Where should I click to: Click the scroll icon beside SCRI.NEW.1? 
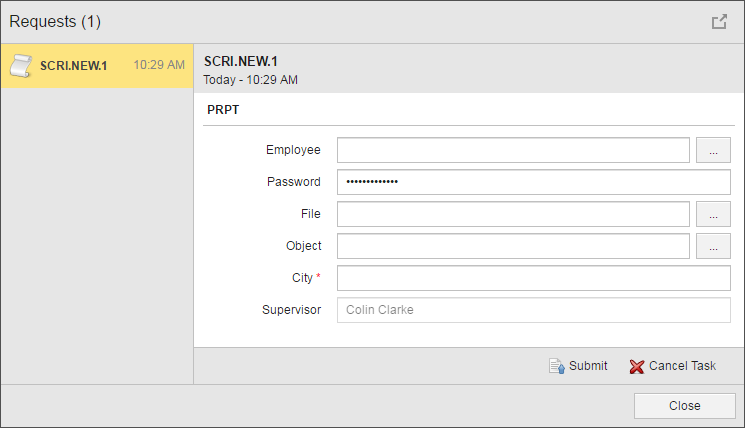[20, 66]
